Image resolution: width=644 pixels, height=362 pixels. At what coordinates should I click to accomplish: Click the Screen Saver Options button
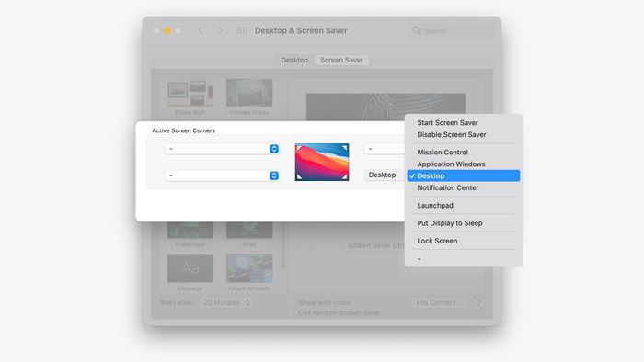375,245
